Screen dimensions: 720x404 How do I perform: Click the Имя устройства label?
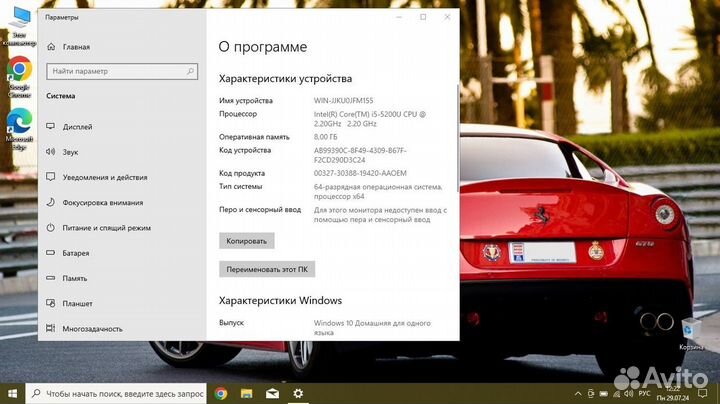click(246, 101)
